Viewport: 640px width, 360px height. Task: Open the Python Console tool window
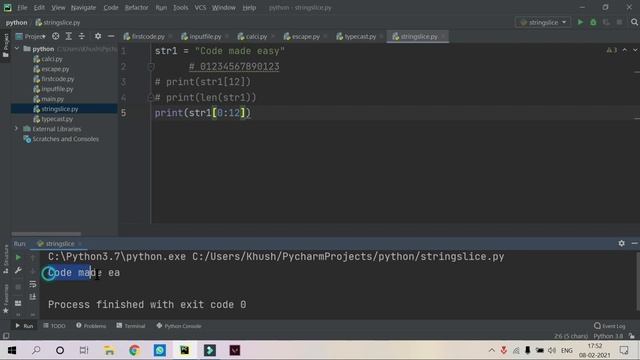coord(179,326)
